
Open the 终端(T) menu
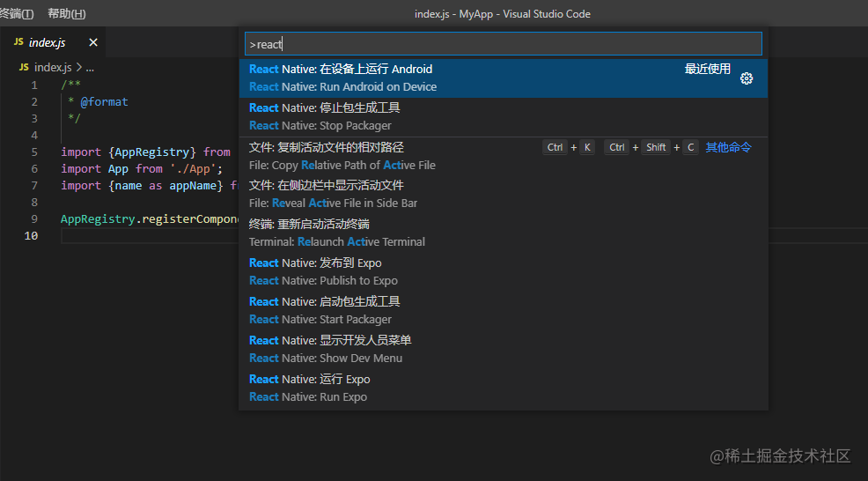pos(17,13)
